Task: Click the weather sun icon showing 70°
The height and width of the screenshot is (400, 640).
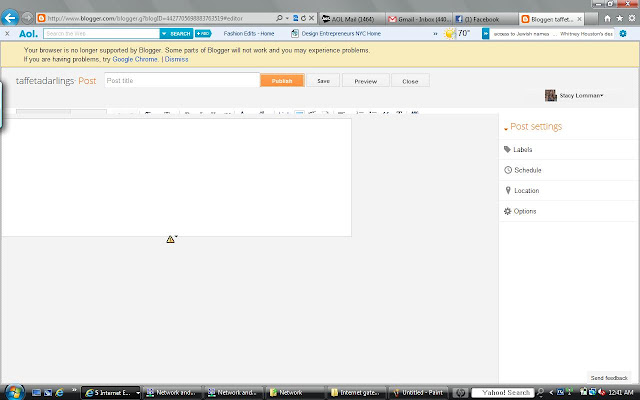Action: click(449, 33)
